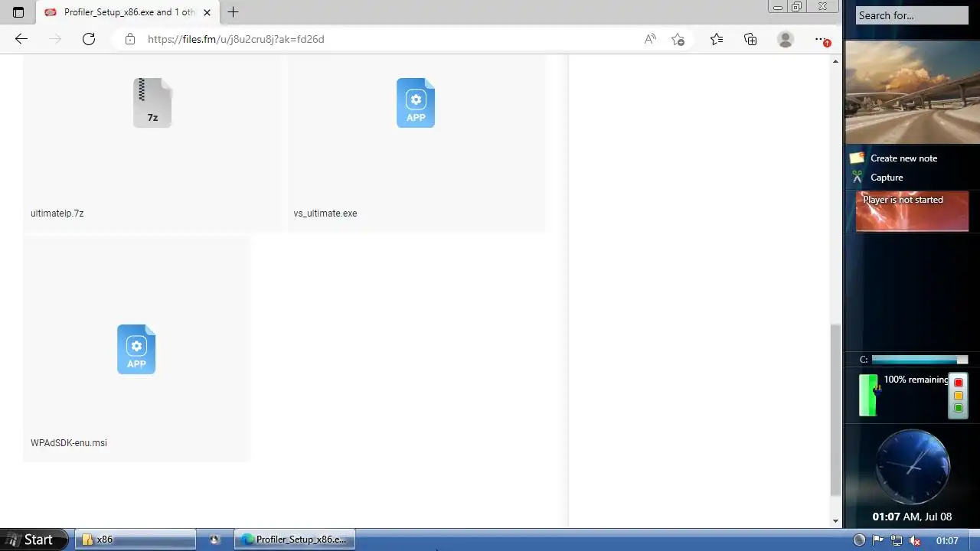The height and width of the screenshot is (551, 980).
Task: Click the green battery meter gadget
Action: point(868,395)
